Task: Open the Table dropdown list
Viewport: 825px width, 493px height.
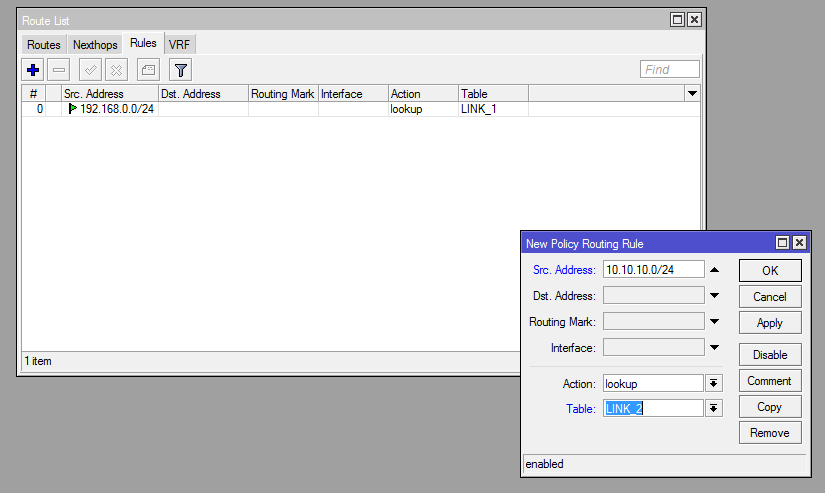Action: tap(713, 408)
